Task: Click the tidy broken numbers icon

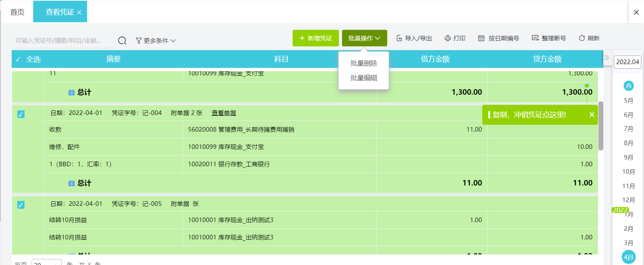Action: click(x=535, y=38)
